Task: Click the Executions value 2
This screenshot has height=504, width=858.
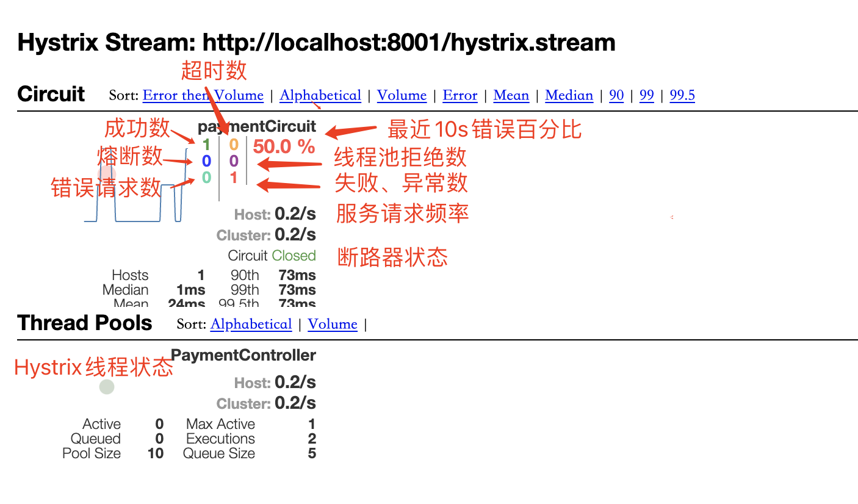Action: pyautogui.click(x=312, y=439)
